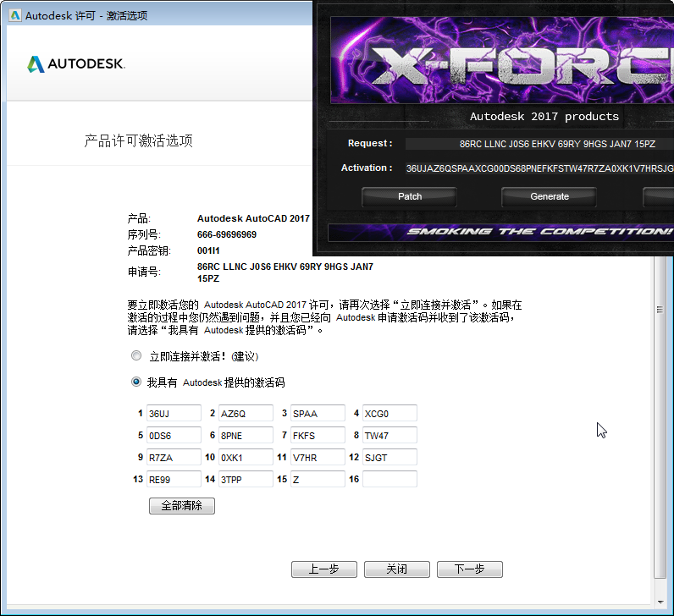674x616 pixels.
Task: Click activation code field 14 containing 3TPP
Action: pos(246,479)
